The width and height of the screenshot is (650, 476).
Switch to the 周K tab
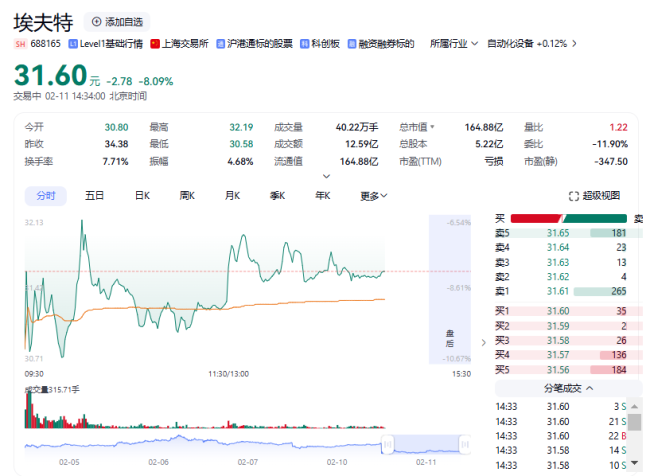tap(187, 196)
